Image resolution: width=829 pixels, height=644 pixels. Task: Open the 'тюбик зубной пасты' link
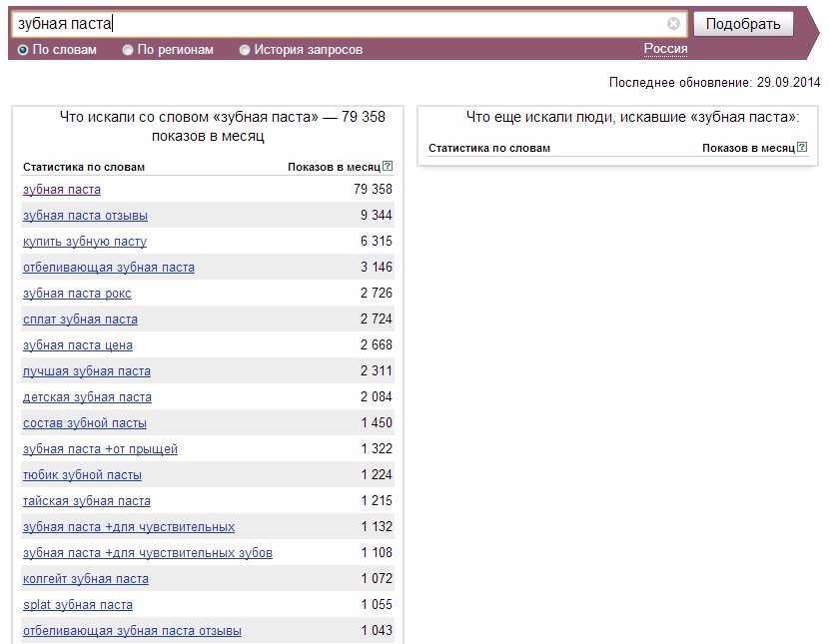[x=83, y=474]
